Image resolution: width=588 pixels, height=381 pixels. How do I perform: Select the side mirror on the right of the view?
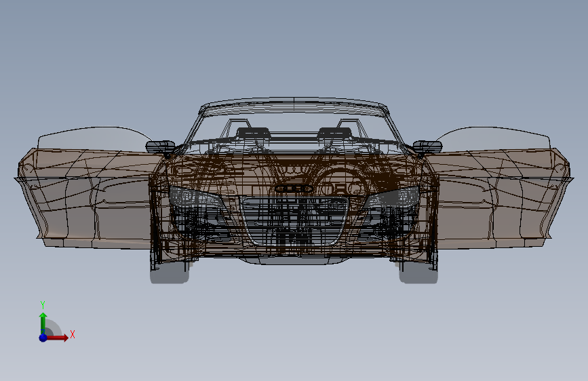pos(427,146)
